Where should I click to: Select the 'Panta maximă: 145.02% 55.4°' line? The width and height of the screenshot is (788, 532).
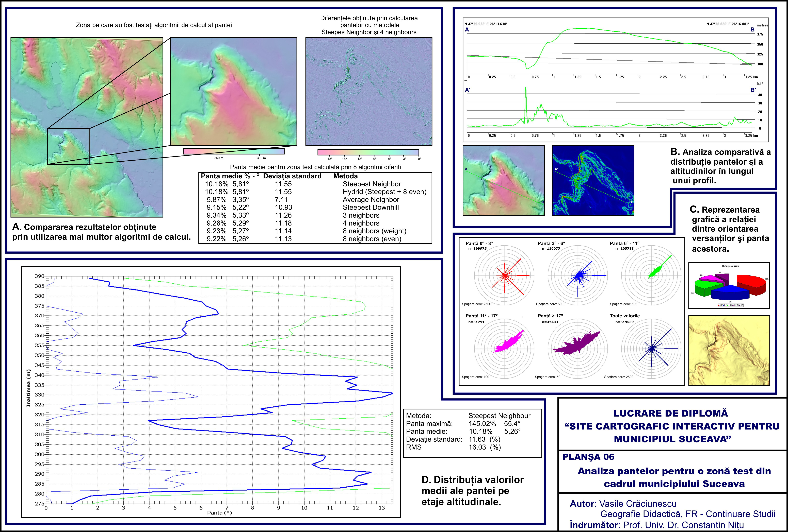click(463, 424)
